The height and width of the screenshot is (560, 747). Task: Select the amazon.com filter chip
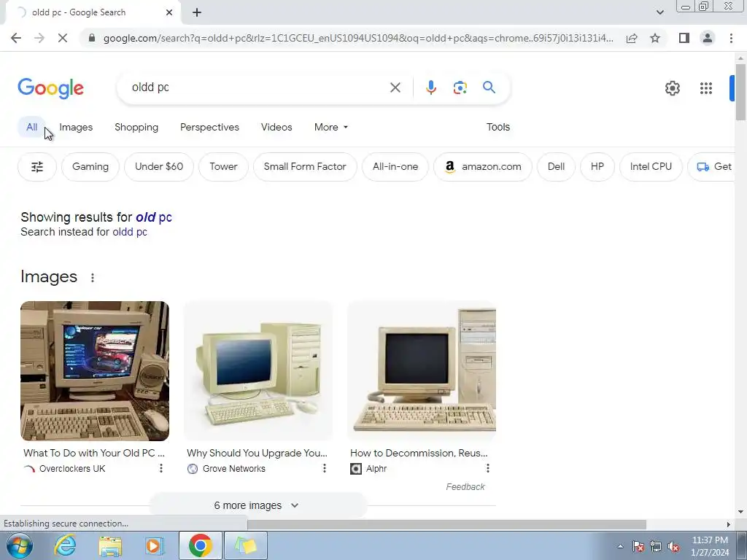tap(483, 167)
